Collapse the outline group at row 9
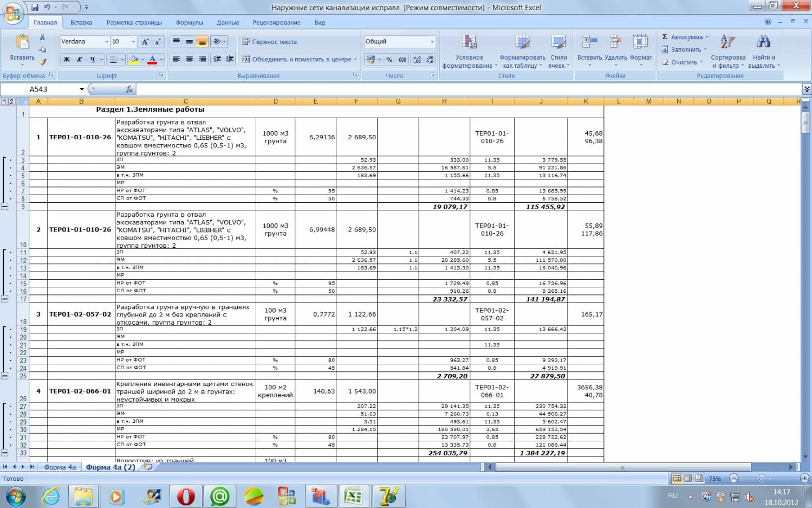 pos(5,207)
